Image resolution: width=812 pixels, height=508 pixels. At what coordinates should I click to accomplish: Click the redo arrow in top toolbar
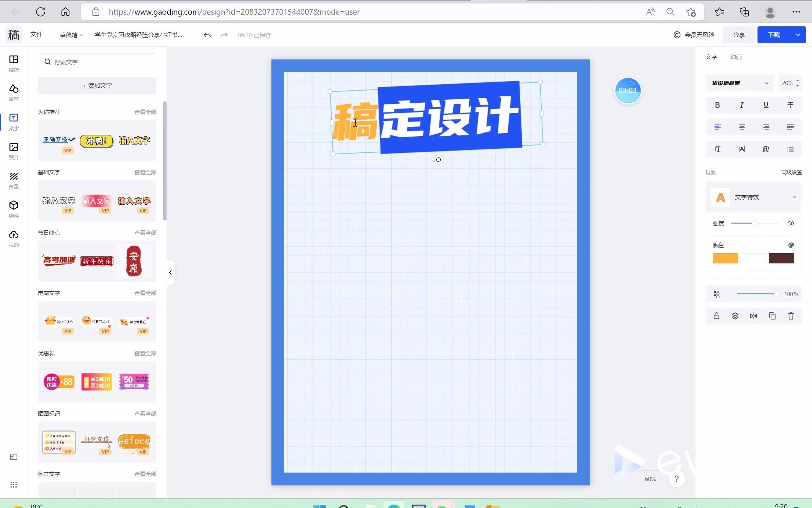224,35
